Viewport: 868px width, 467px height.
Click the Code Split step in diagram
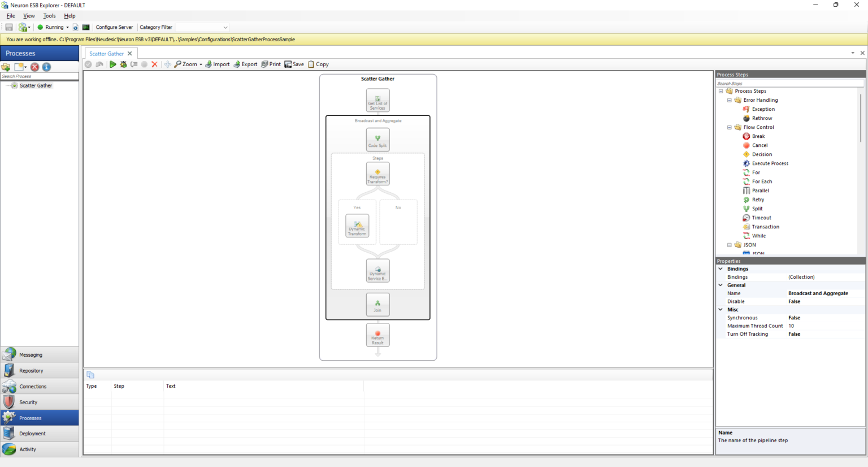click(377, 140)
